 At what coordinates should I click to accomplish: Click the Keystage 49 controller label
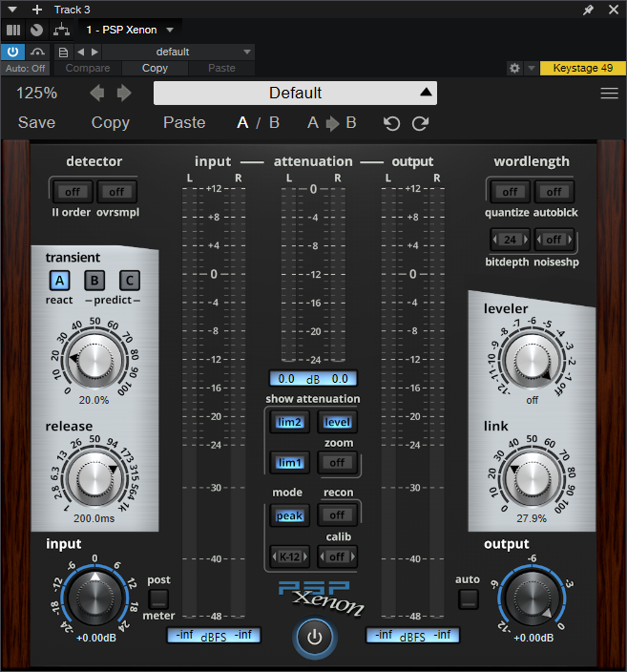(x=582, y=68)
